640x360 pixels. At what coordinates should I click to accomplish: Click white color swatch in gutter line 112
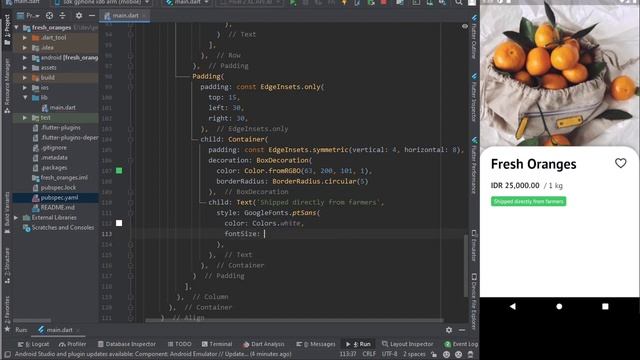pyautogui.click(x=119, y=223)
